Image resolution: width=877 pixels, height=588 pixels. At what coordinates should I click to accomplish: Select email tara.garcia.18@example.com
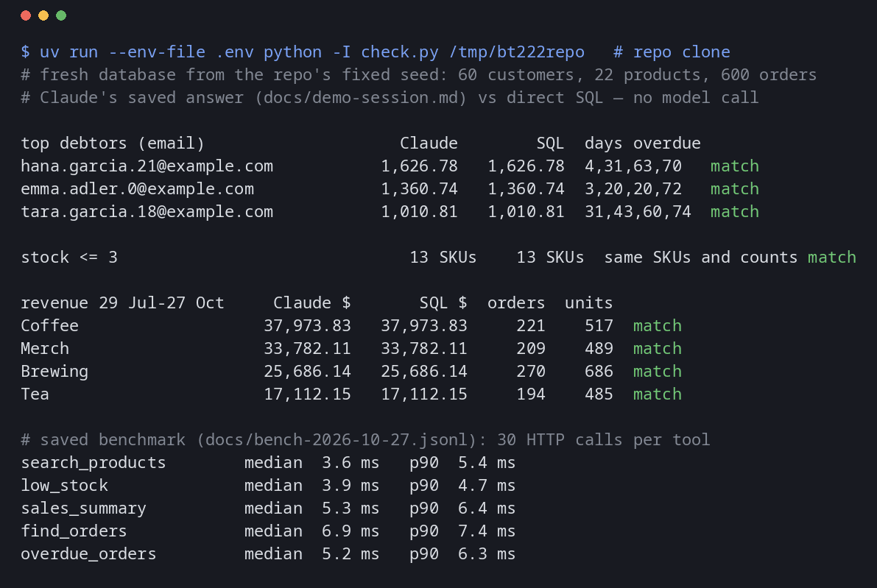click(x=147, y=213)
